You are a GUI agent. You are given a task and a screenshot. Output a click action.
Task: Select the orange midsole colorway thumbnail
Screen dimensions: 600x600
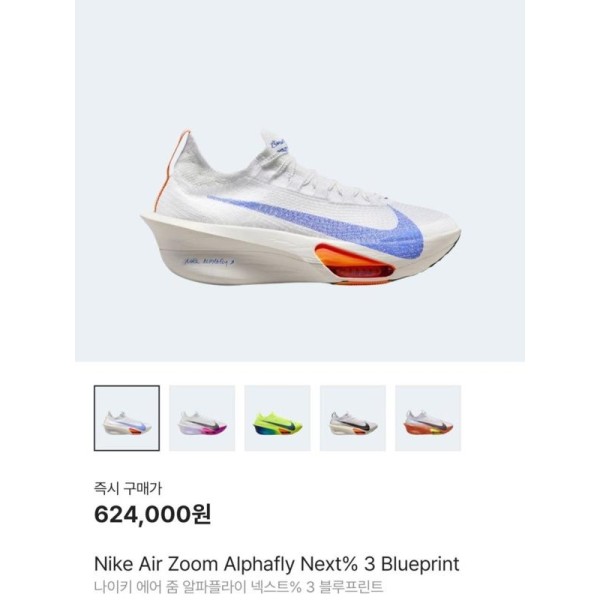pyautogui.click(x=428, y=418)
